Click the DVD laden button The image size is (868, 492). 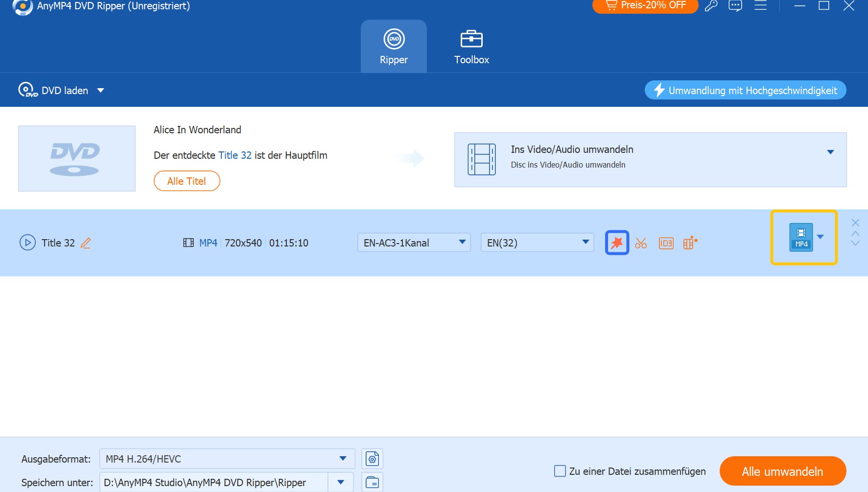(x=53, y=90)
